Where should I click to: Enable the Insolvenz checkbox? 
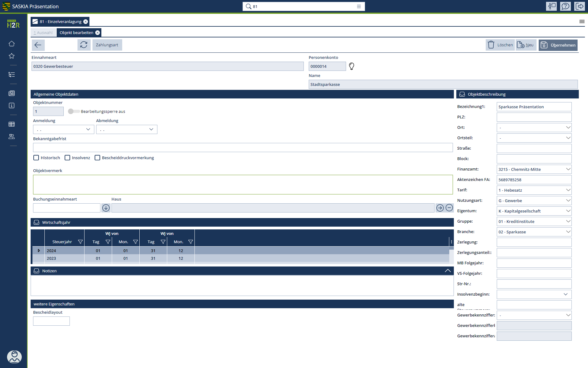tap(67, 158)
